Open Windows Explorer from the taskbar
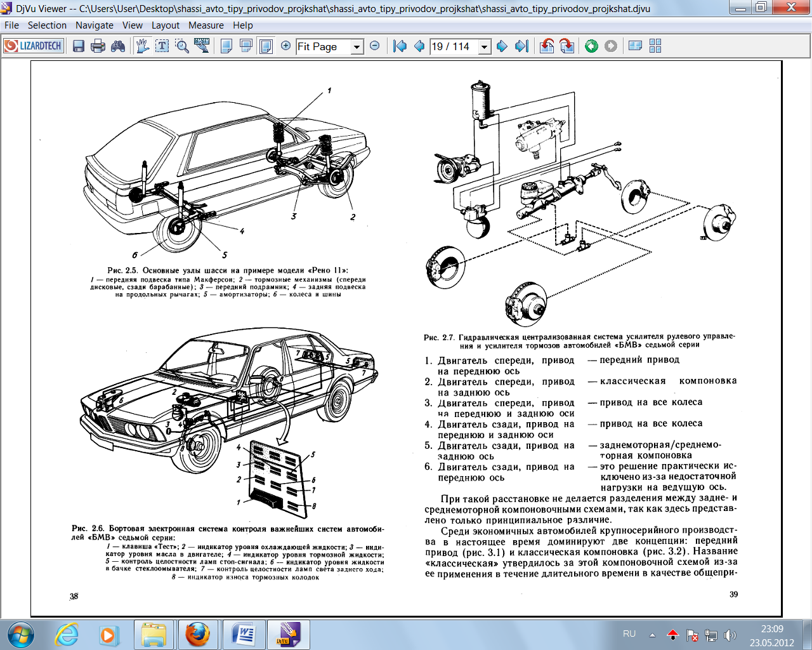The height and width of the screenshot is (650, 812). coord(154,634)
